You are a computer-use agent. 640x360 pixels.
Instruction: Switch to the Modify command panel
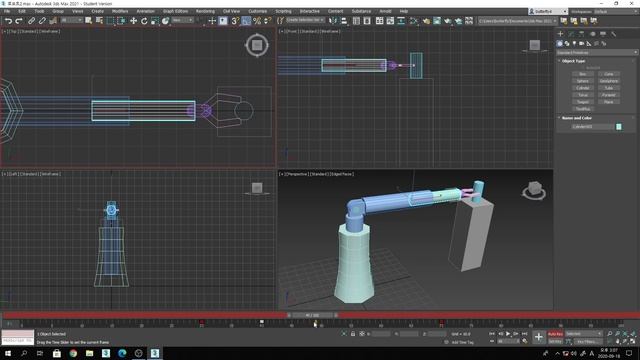[571, 34]
